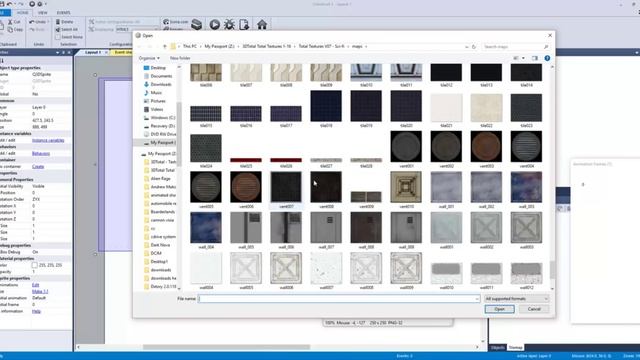Select Windows (C:) drive in the navigation pane

pos(159,118)
